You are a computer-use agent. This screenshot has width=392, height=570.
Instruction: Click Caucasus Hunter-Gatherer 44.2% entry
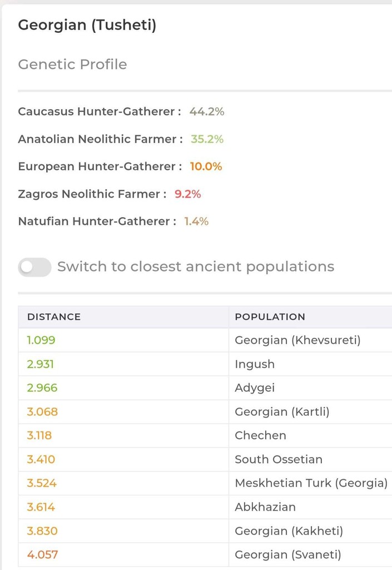121,111
